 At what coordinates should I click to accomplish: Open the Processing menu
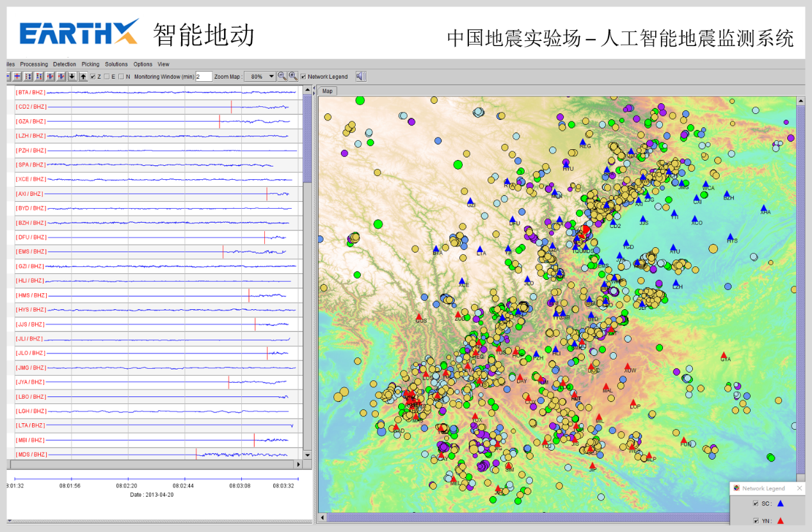coord(34,64)
